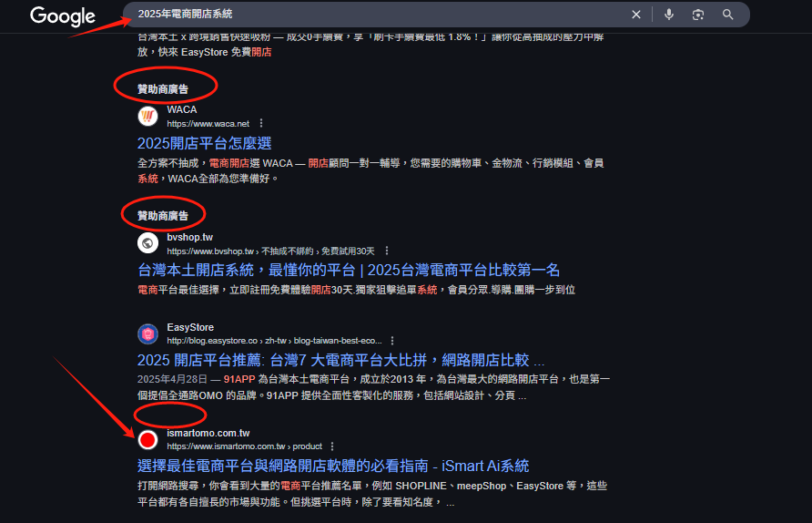Open 2025 開店平台推薦 EasyStore article
Image resolution: width=812 pixels, height=523 pixels.
tap(340, 360)
